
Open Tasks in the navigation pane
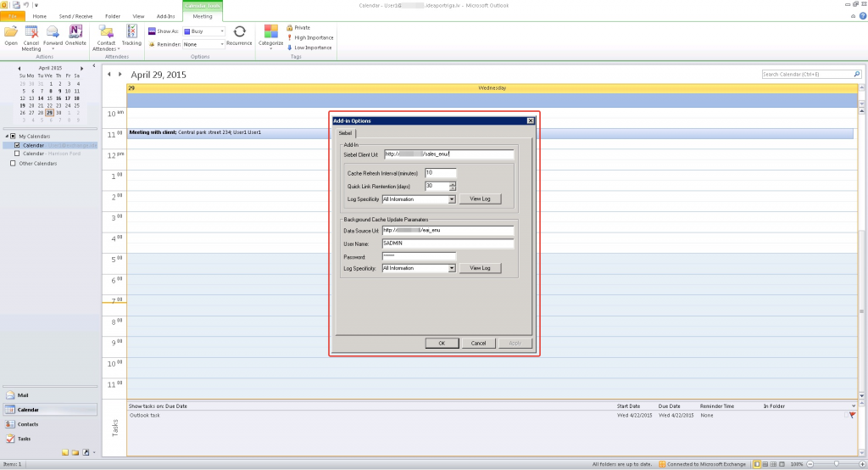tap(50, 439)
